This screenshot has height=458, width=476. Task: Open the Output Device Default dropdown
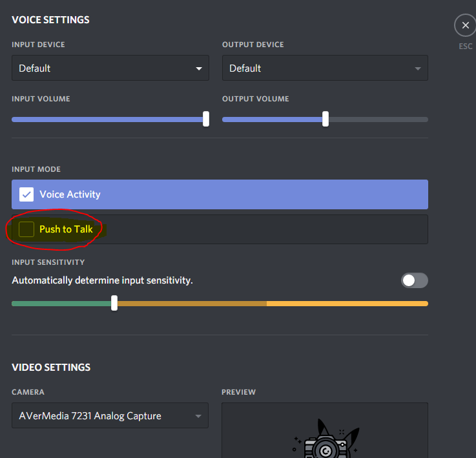[x=325, y=68]
